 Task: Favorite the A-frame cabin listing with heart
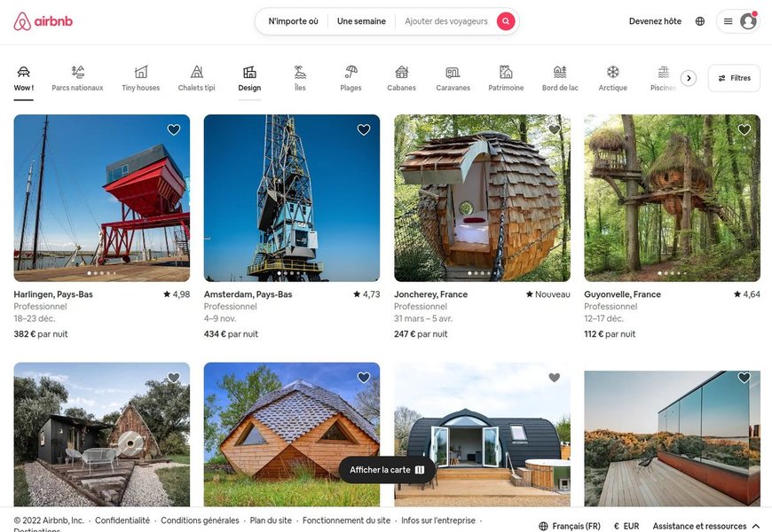pos(173,378)
